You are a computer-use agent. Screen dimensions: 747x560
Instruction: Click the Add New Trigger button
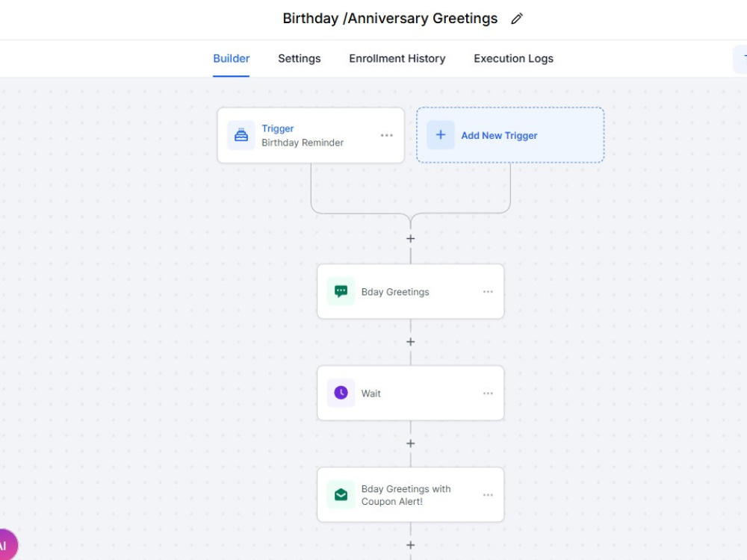tap(510, 135)
